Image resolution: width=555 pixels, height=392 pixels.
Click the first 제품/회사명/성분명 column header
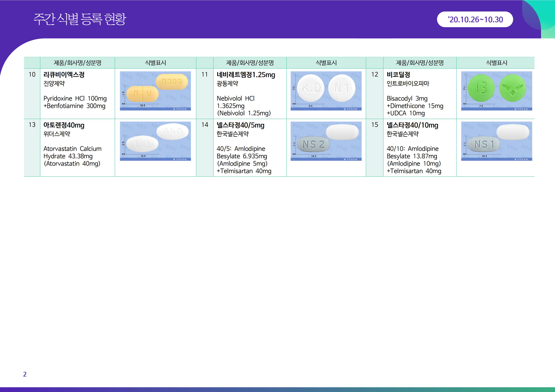tap(77, 63)
